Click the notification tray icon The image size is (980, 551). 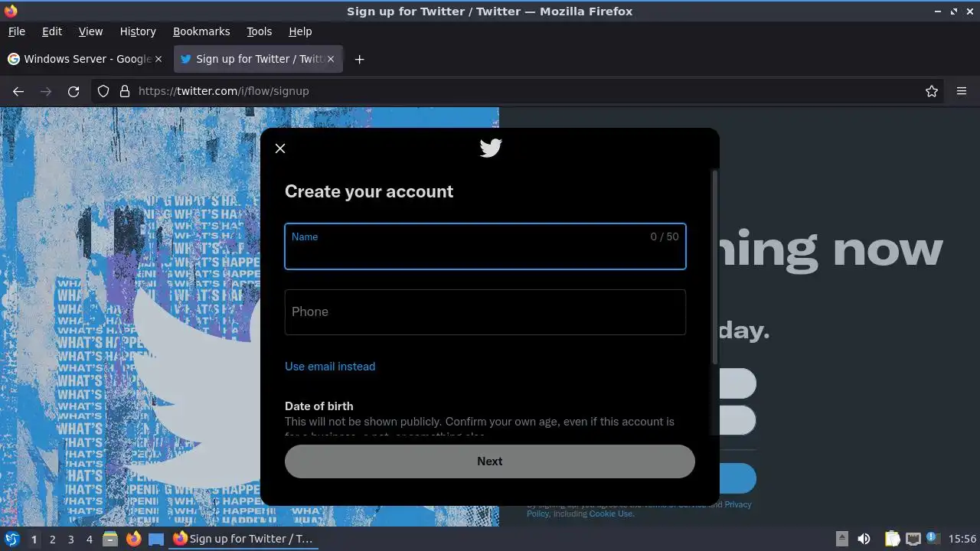click(933, 538)
